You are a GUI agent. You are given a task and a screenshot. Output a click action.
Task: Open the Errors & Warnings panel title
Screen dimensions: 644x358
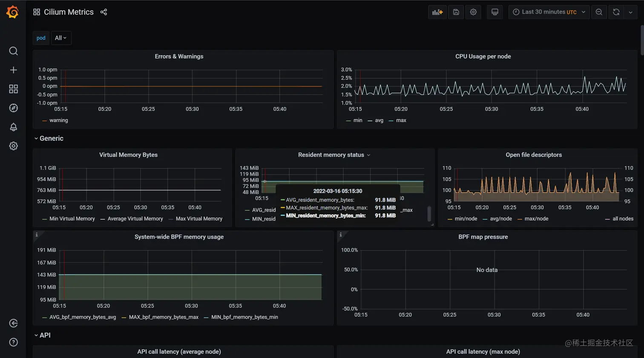tap(179, 56)
